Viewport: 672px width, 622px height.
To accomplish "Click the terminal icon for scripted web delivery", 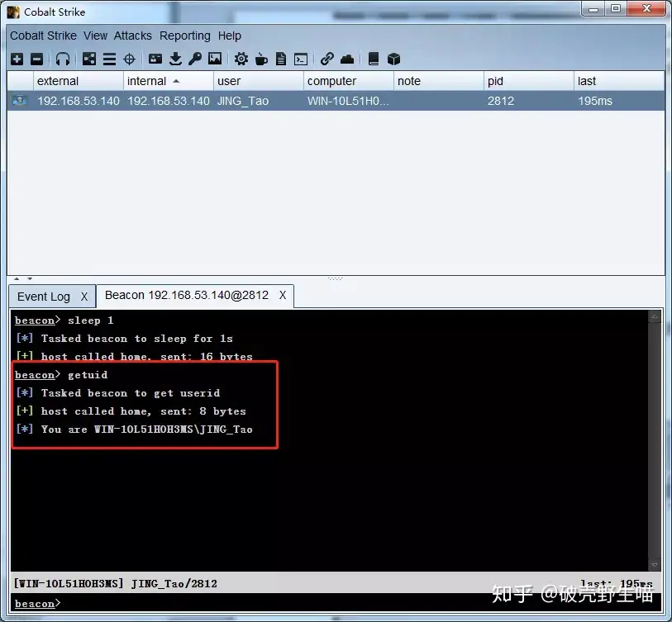I will pos(301,59).
